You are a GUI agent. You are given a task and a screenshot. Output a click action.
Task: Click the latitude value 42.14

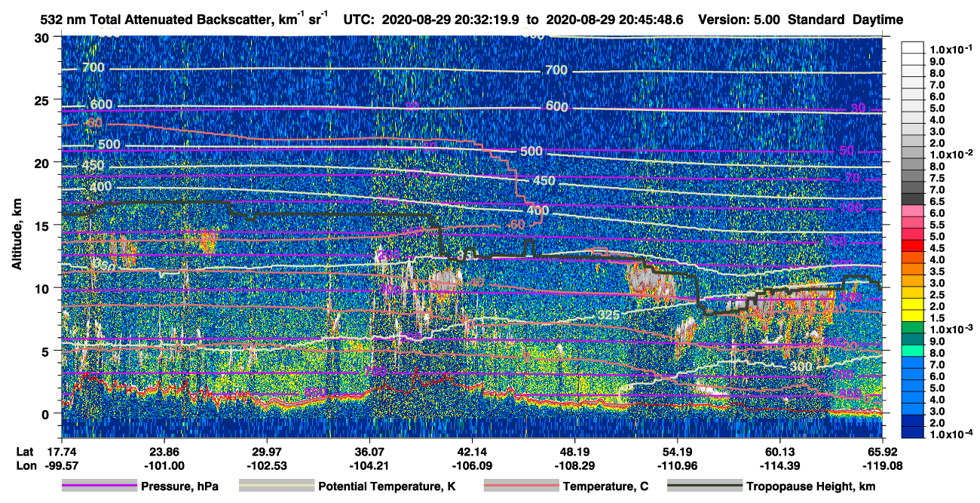[x=472, y=452]
